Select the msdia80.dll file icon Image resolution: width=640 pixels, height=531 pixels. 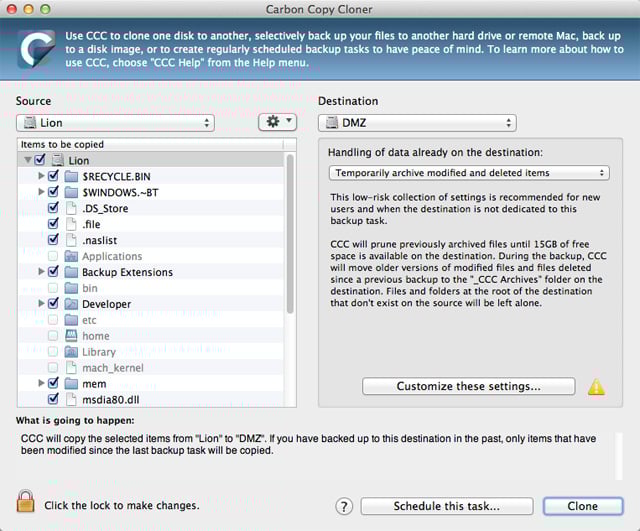(71, 399)
